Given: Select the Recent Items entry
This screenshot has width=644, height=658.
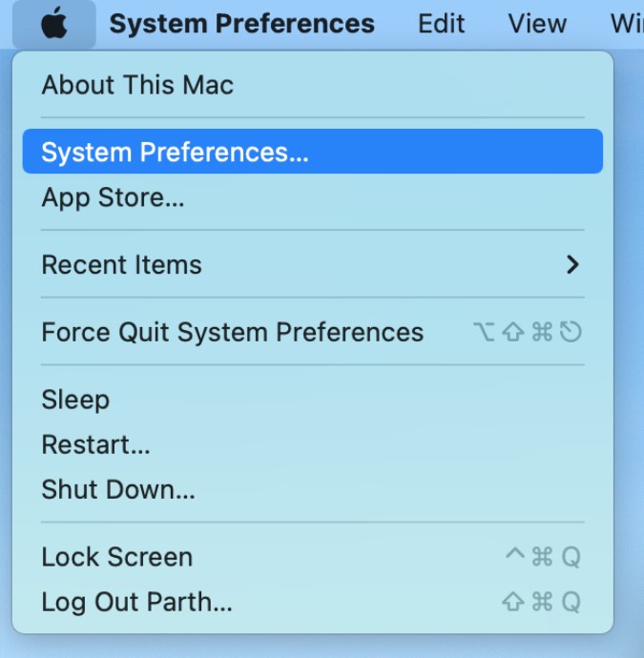Looking at the screenshot, I should click(x=121, y=264).
